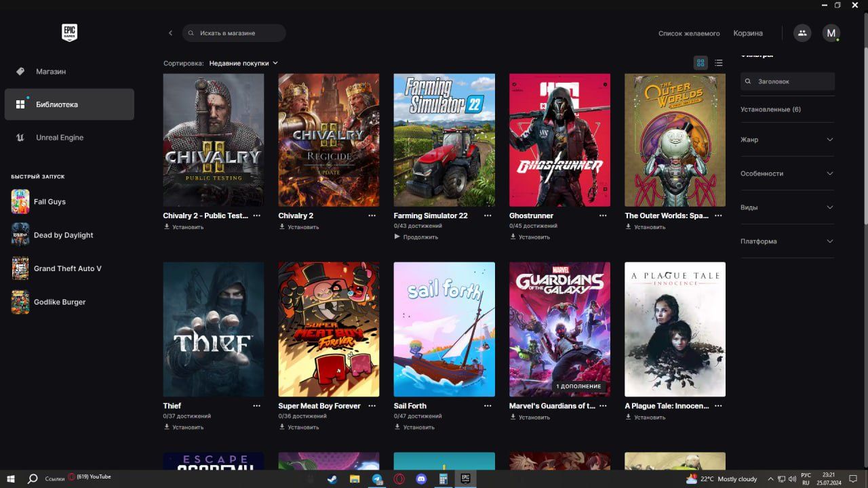The height and width of the screenshot is (488, 868).
Task: Open Chivalry 2 Public Testing cover
Action: point(214,140)
